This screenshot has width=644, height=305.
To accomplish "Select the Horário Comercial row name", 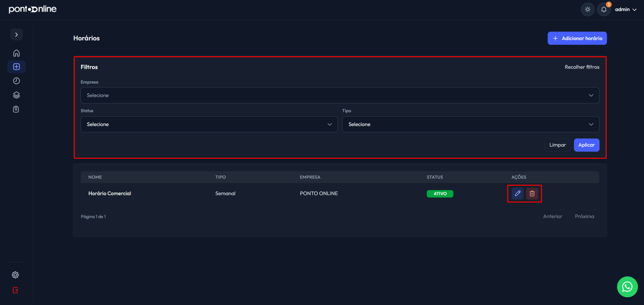I will [109, 193].
